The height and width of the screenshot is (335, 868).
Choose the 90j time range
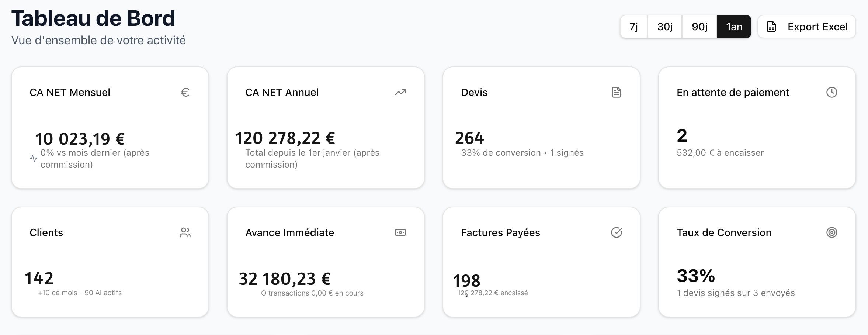point(699,27)
